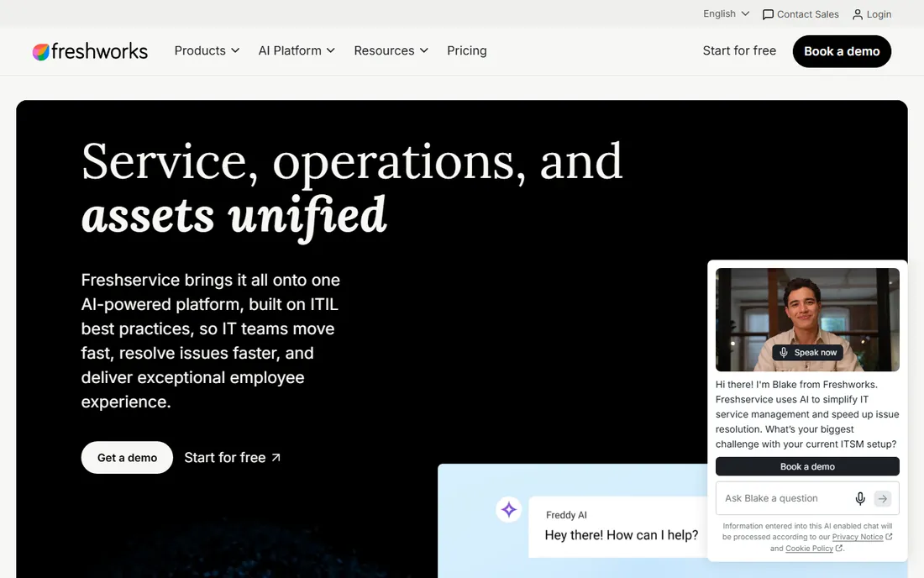The image size is (924, 578).
Task: Open the Cookie Policy link
Action: [809, 548]
